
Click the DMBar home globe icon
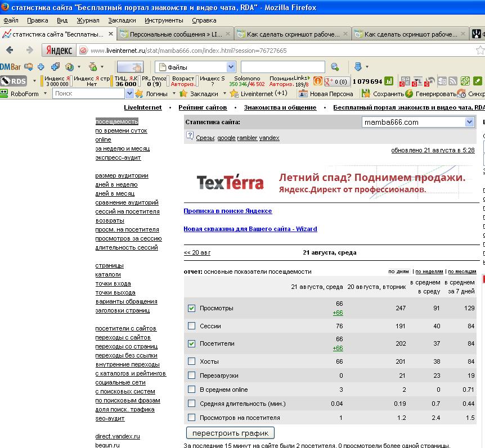point(69,66)
